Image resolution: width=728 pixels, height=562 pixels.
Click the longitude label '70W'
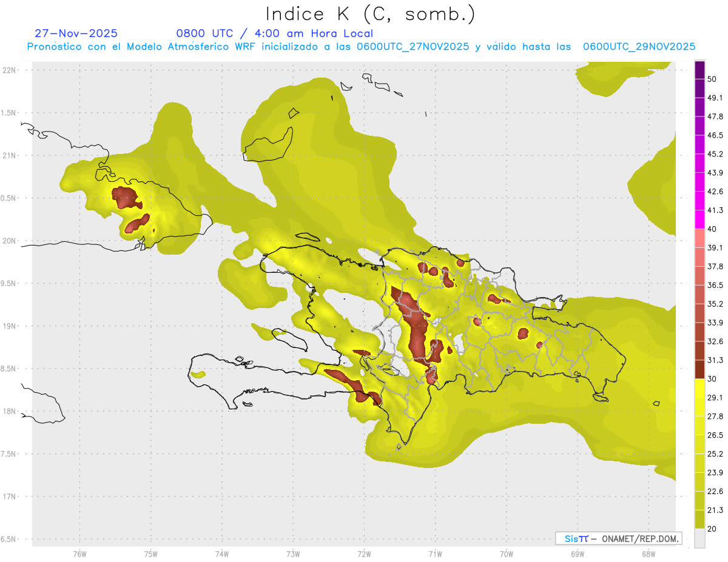[x=507, y=554]
